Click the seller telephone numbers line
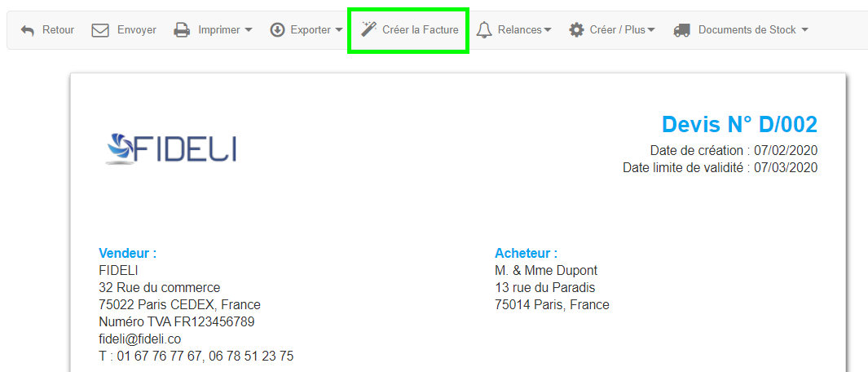 click(x=196, y=356)
